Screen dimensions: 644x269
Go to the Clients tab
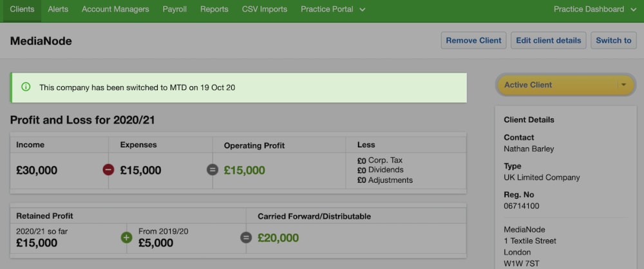tap(22, 10)
